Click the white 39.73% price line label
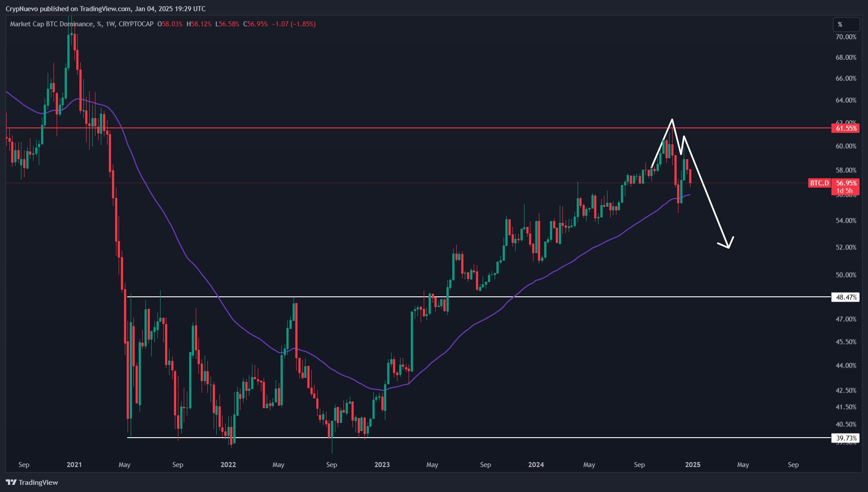This screenshot has height=492, width=868. pyautogui.click(x=846, y=438)
